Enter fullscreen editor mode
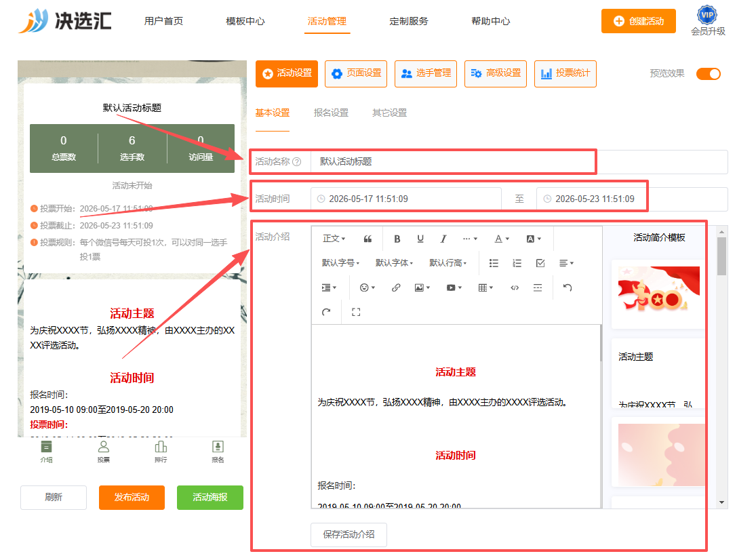This screenshot has width=756, height=558. (356, 312)
